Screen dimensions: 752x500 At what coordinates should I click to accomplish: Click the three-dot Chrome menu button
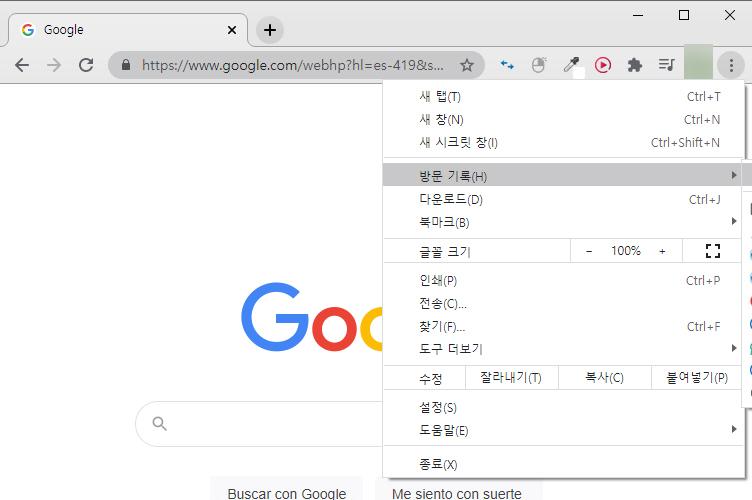point(731,65)
